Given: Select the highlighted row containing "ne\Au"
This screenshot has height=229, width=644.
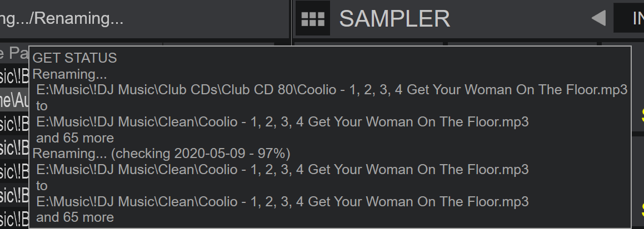Looking at the screenshot, I should pos(14,100).
